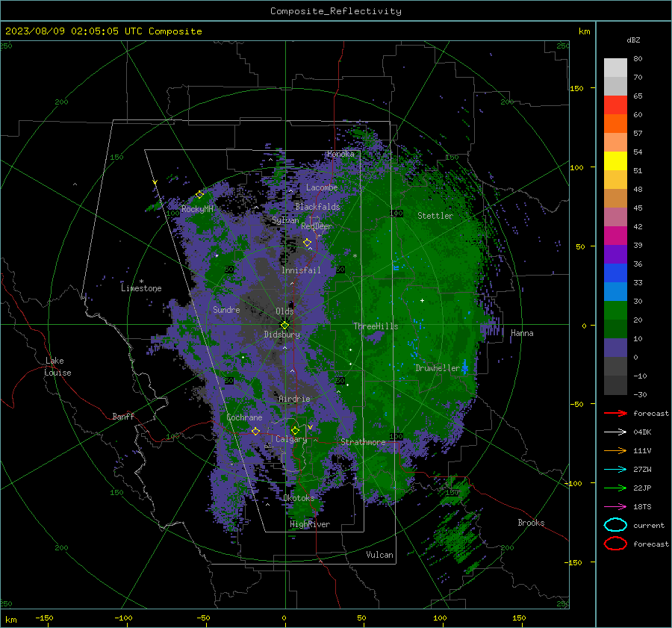Click the km unit label at bottom-left

[x=10, y=620]
